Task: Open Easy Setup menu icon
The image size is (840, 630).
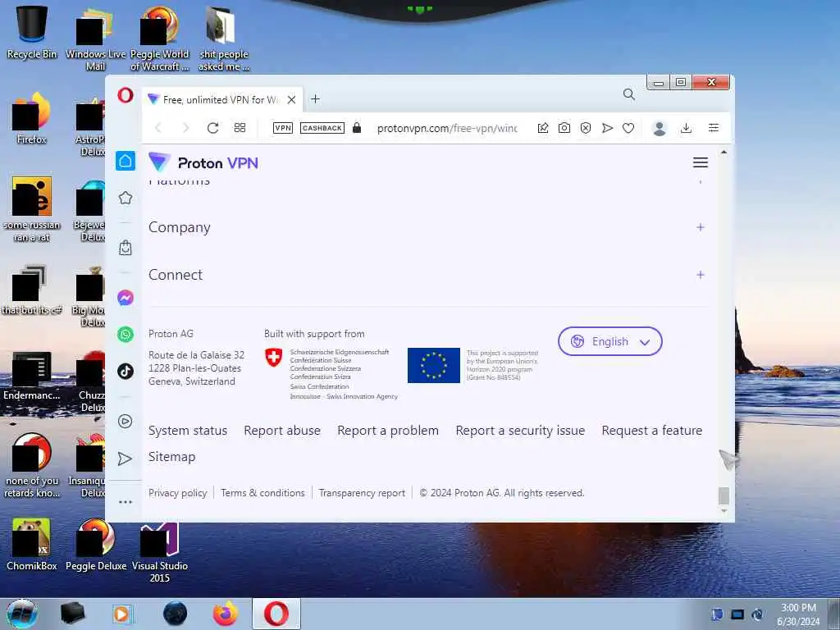Action: [x=714, y=127]
